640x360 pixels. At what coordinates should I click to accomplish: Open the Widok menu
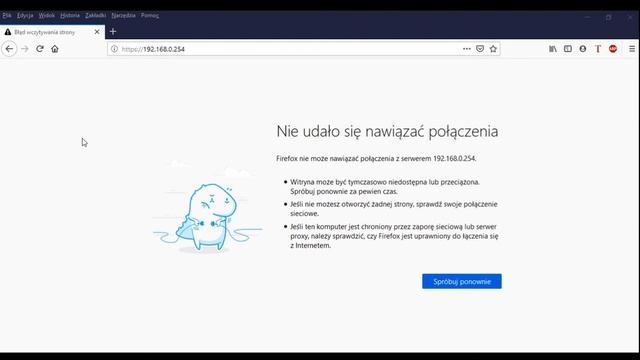(47, 16)
